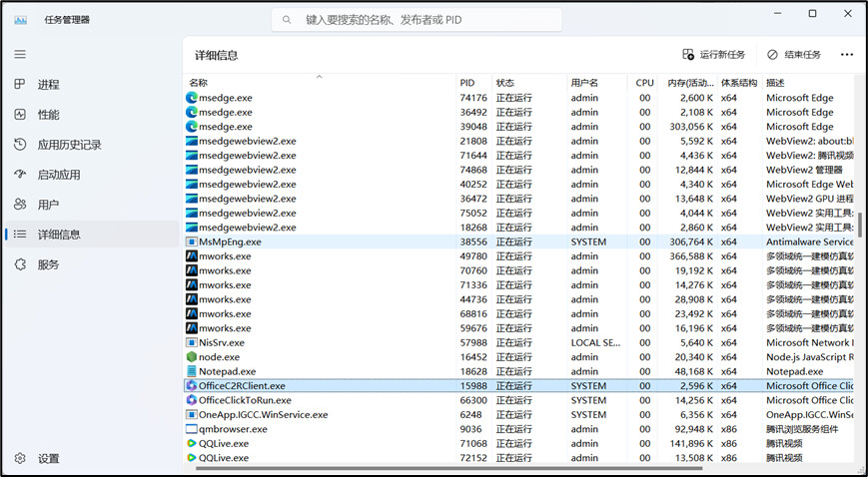The width and height of the screenshot is (868, 477).
Task: Click the vertical scrollbar thumb of process list
Action: [860, 224]
